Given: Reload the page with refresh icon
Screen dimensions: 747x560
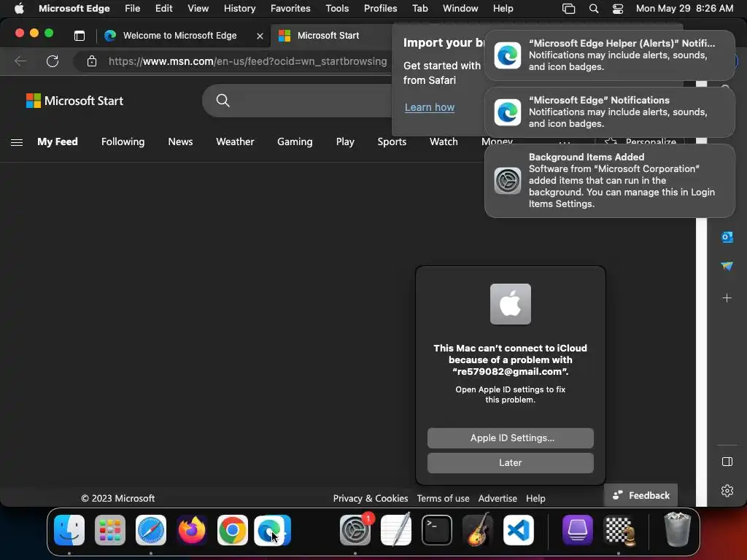Looking at the screenshot, I should tap(53, 61).
